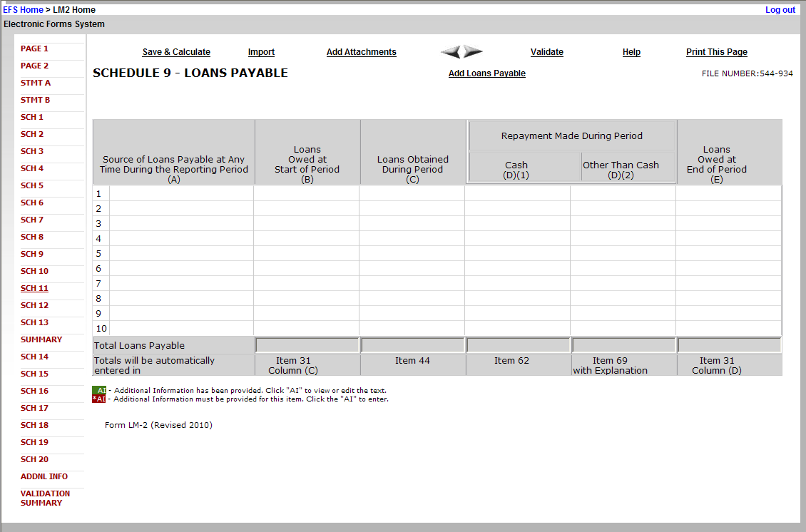Open SCH 14 in sidebar
Viewport: 806px width, 532px height.
click(34, 356)
